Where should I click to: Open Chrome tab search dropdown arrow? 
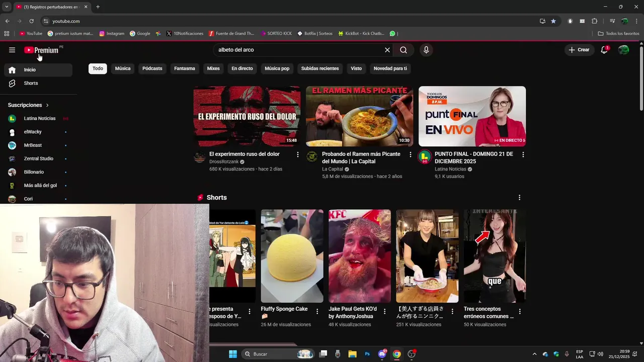coord(7,7)
